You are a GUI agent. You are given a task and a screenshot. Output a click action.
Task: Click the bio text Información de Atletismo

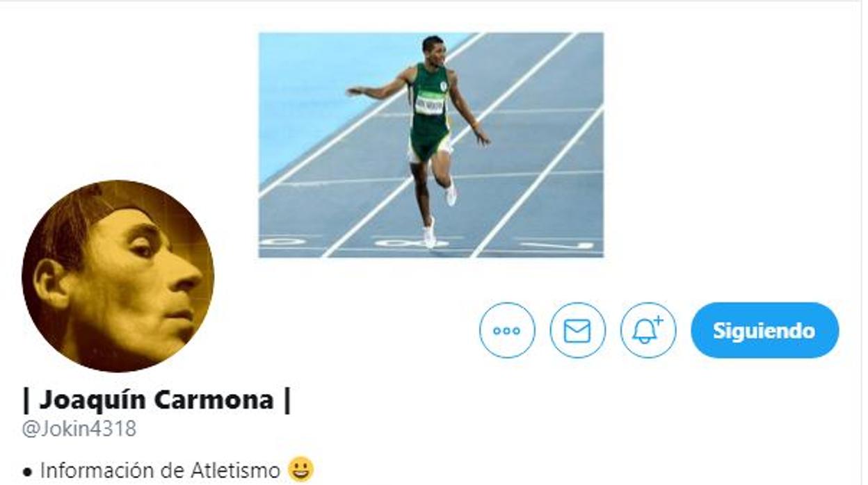click(159, 470)
